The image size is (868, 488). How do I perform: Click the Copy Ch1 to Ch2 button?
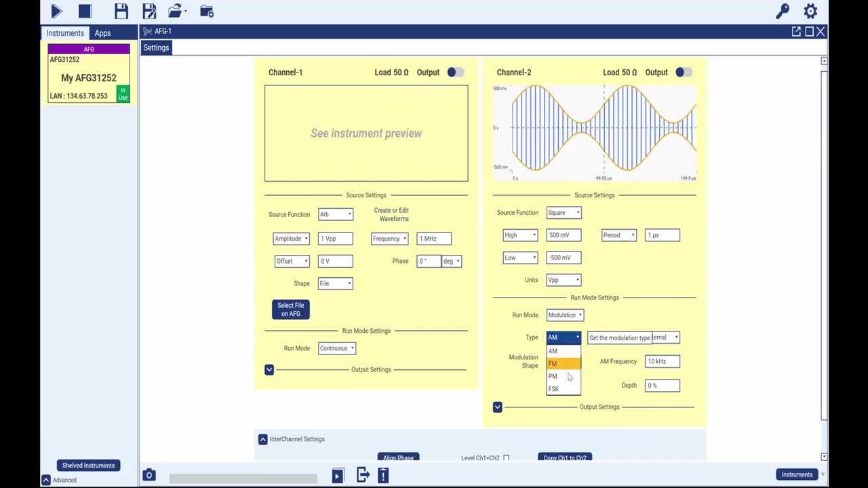tap(564, 457)
